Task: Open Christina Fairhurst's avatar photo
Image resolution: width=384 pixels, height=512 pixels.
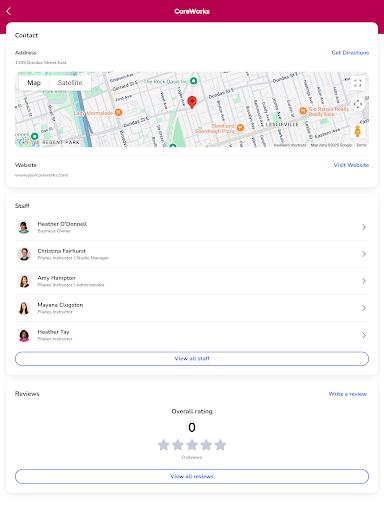Action: (24, 254)
